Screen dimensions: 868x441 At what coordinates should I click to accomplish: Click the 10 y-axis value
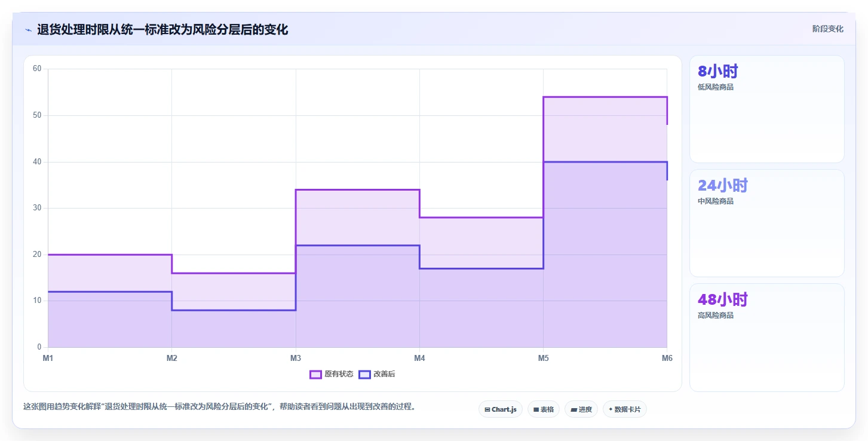(37, 301)
